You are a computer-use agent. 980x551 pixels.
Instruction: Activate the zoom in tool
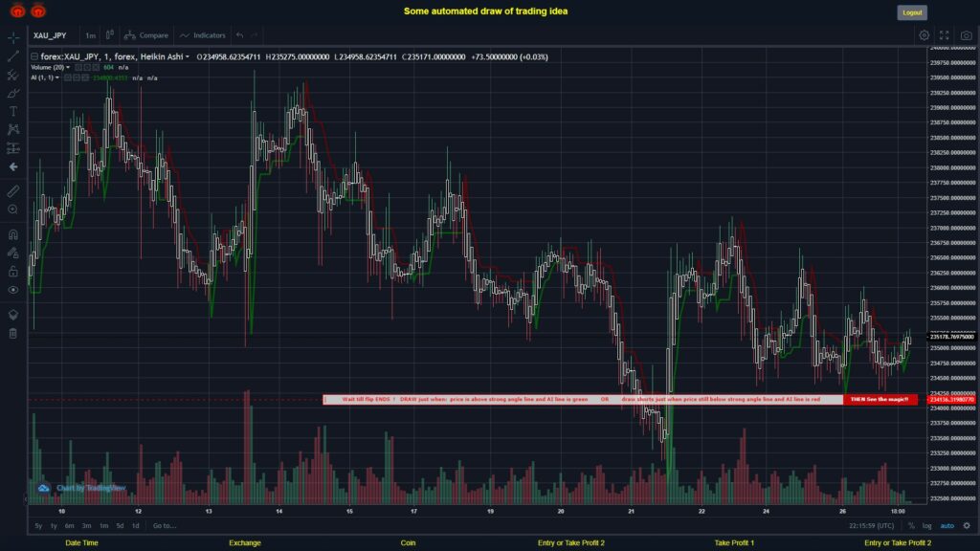coord(13,209)
